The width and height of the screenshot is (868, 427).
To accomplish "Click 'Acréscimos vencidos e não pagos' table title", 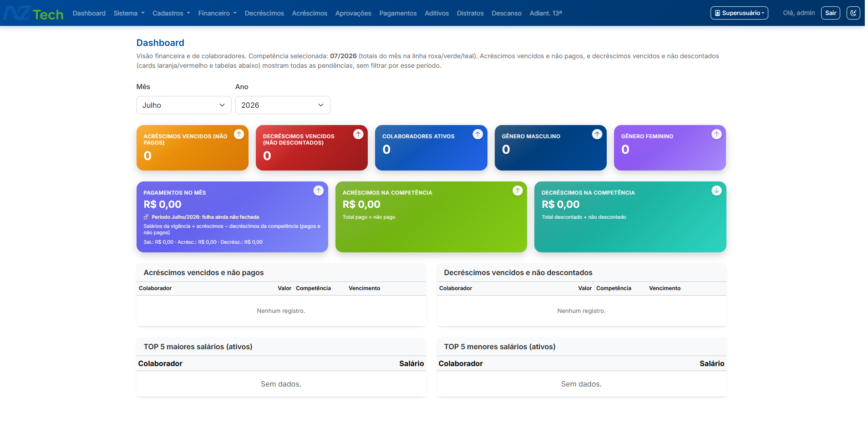I will 203,272.
